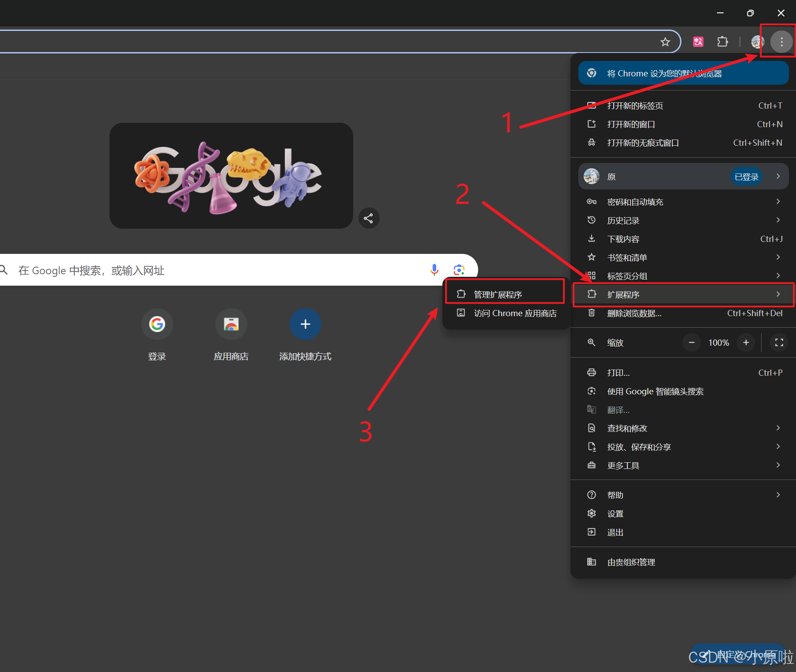Select 打印 from the menu
The image size is (796, 672).
[683, 373]
